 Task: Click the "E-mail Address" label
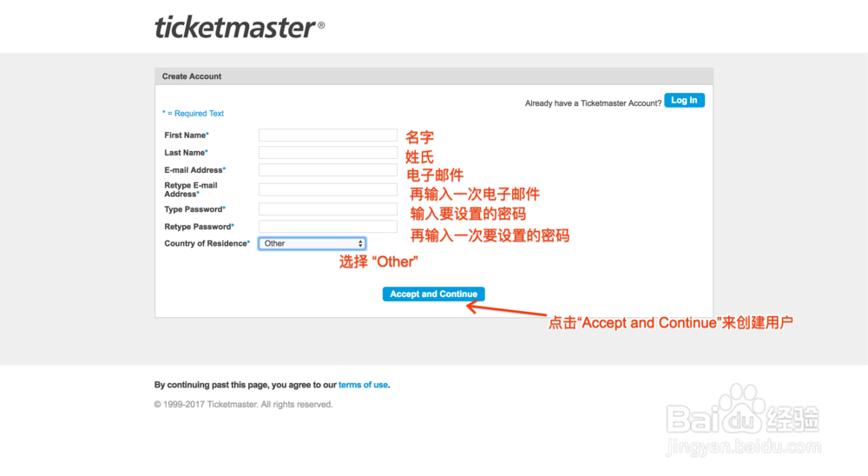[194, 170]
